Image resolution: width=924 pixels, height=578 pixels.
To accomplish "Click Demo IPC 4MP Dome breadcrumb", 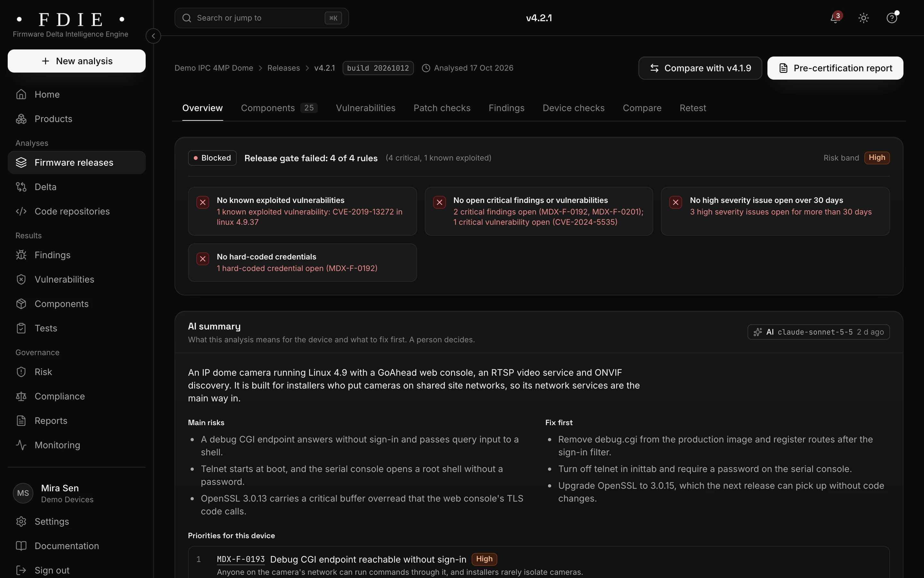I will (214, 68).
